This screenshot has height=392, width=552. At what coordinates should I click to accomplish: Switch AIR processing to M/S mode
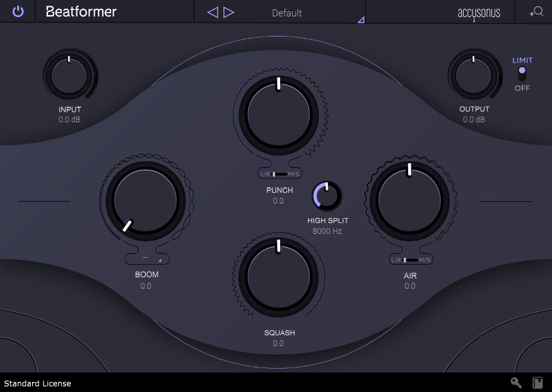pos(419,259)
